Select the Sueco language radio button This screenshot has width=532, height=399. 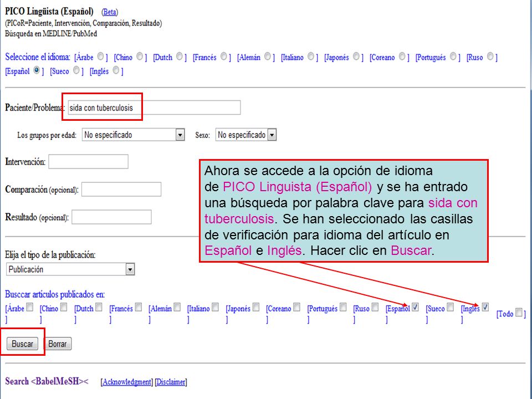click(76, 70)
